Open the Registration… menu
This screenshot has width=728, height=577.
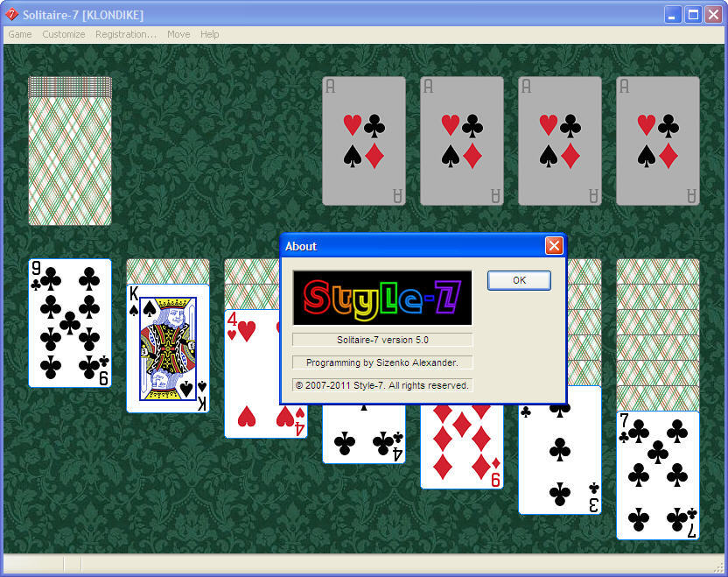pyautogui.click(x=126, y=34)
